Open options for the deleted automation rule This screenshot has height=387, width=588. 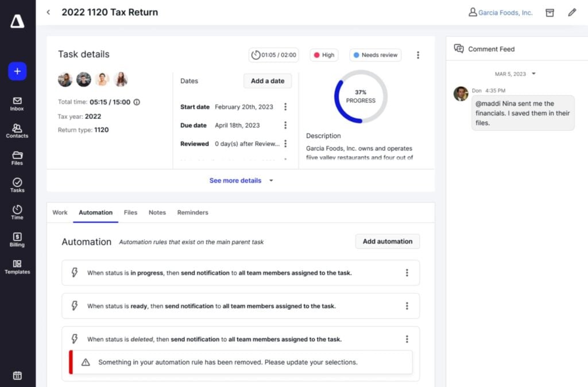pyautogui.click(x=407, y=339)
